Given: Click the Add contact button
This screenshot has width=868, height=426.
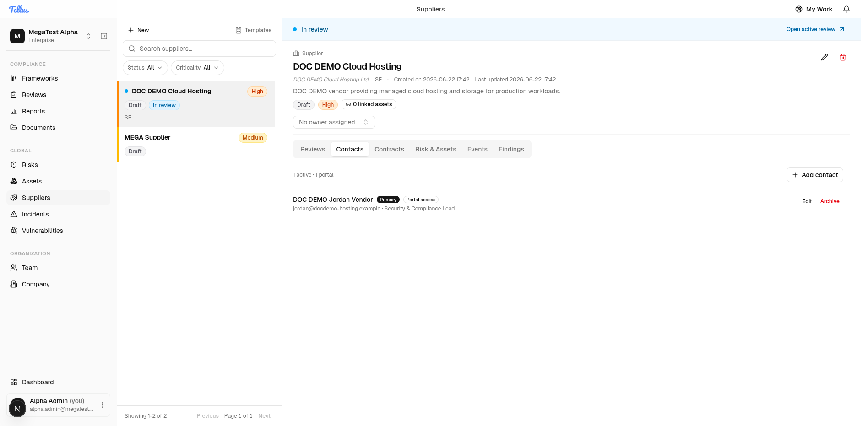Looking at the screenshot, I should 815,175.
